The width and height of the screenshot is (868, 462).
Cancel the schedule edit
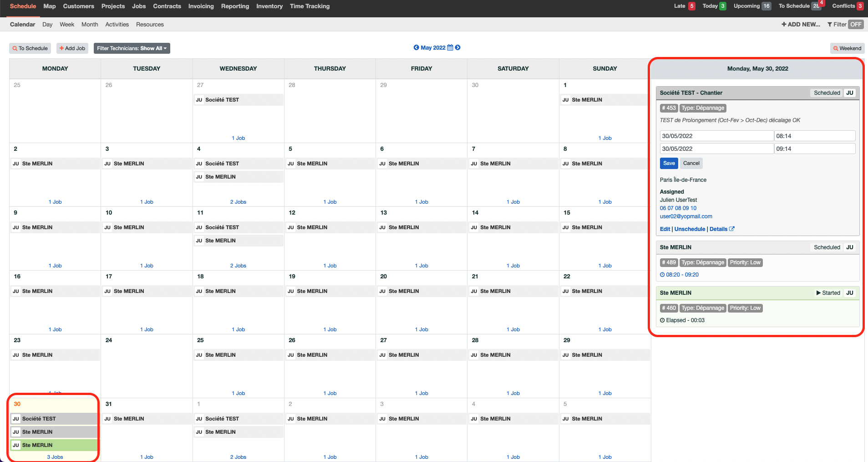coord(691,163)
